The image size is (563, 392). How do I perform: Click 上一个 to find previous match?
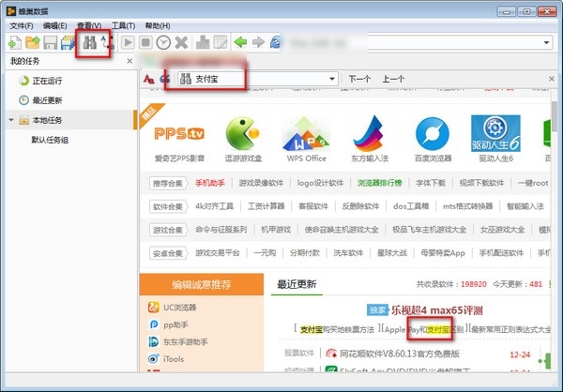coord(393,79)
